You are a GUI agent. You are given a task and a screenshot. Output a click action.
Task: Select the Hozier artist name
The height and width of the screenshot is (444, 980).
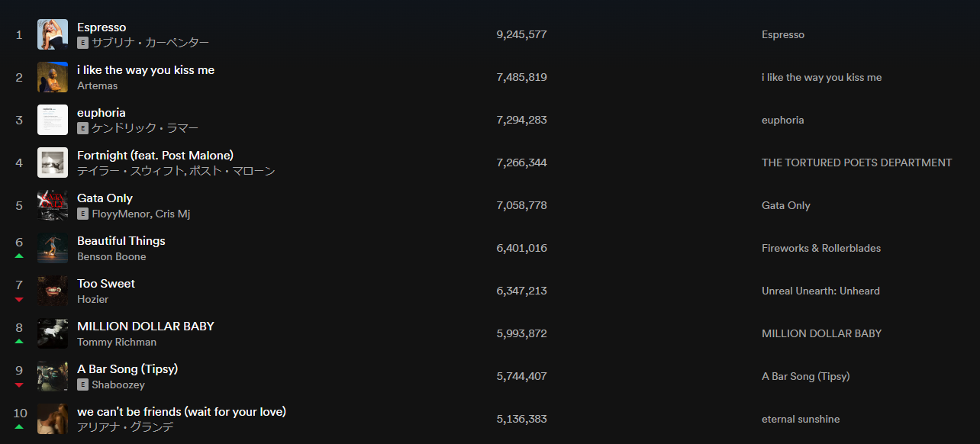(x=93, y=299)
